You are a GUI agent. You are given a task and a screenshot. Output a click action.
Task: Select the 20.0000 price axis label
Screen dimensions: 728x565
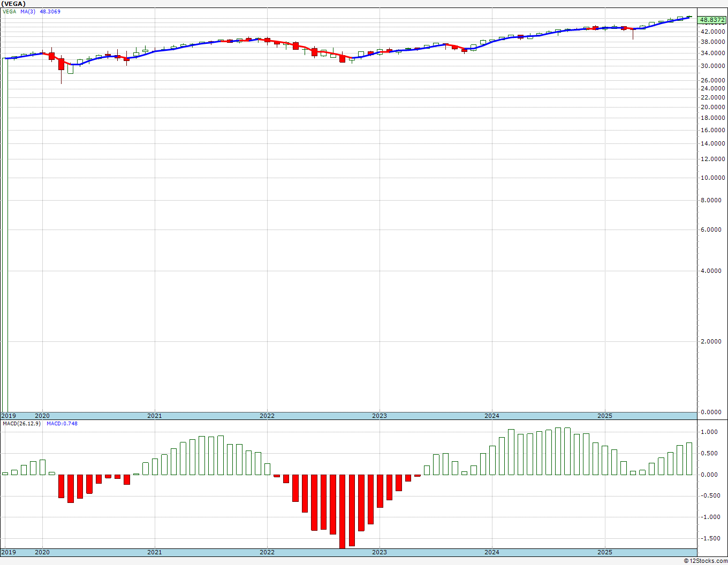(712, 107)
